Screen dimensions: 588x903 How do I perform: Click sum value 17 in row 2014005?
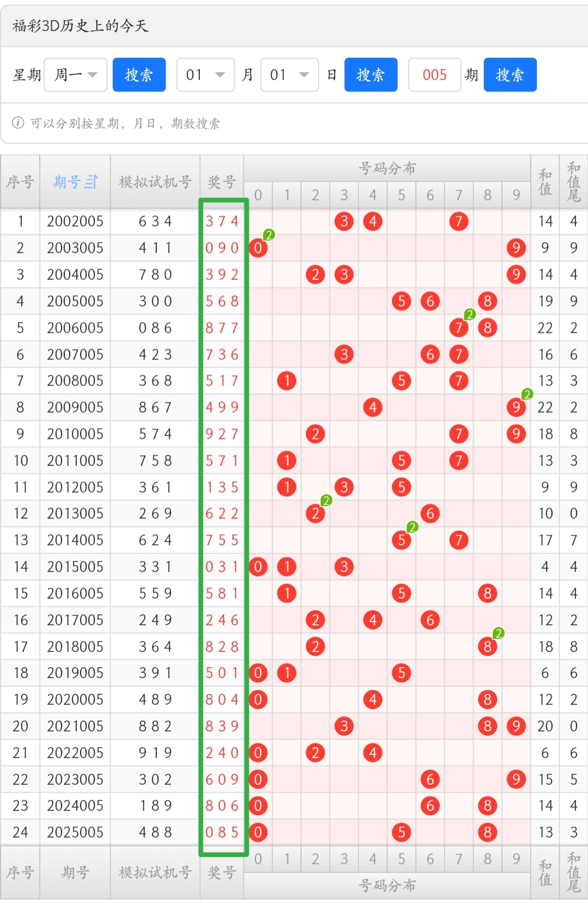click(x=546, y=540)
